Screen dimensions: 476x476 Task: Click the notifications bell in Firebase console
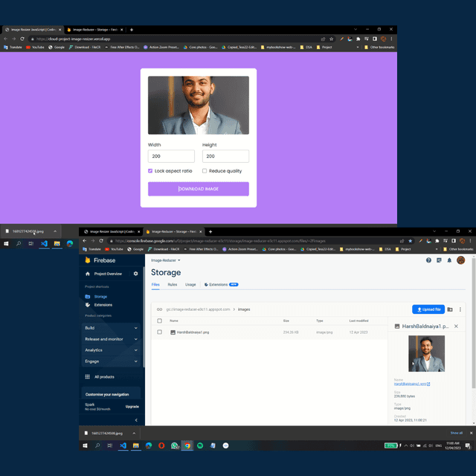pyautogui.click(x=449, y=260)
